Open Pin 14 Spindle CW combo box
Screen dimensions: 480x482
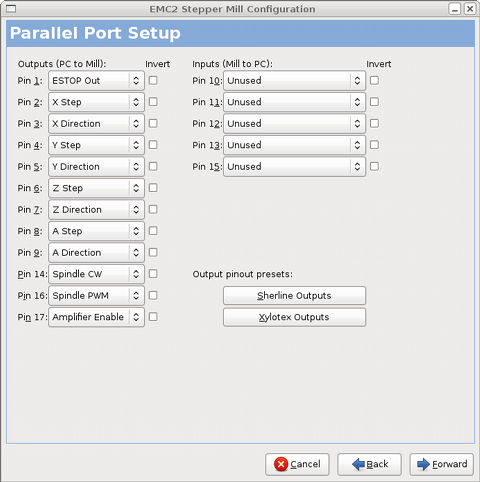96,274
